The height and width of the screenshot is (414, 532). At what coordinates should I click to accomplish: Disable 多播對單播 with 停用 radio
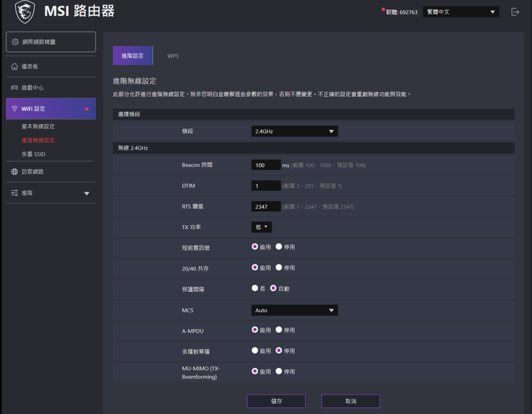(278, 350)
